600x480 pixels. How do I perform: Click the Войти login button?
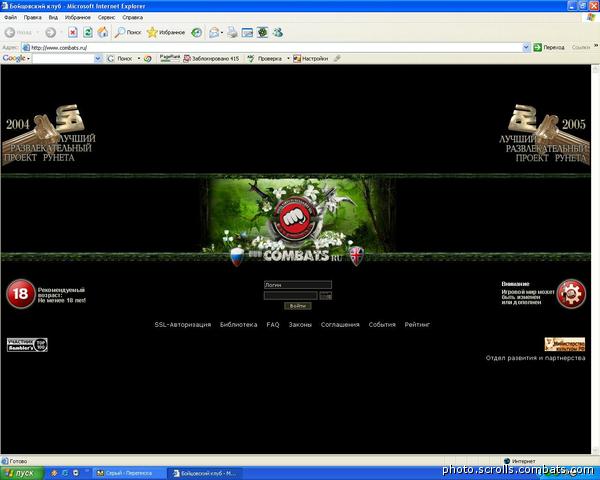(x=298, y=306)
